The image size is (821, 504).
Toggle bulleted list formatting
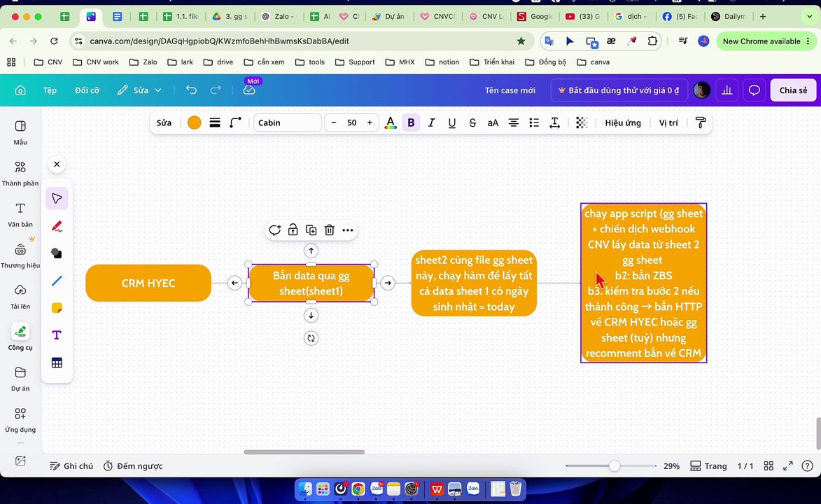click(x=534, y=122)
